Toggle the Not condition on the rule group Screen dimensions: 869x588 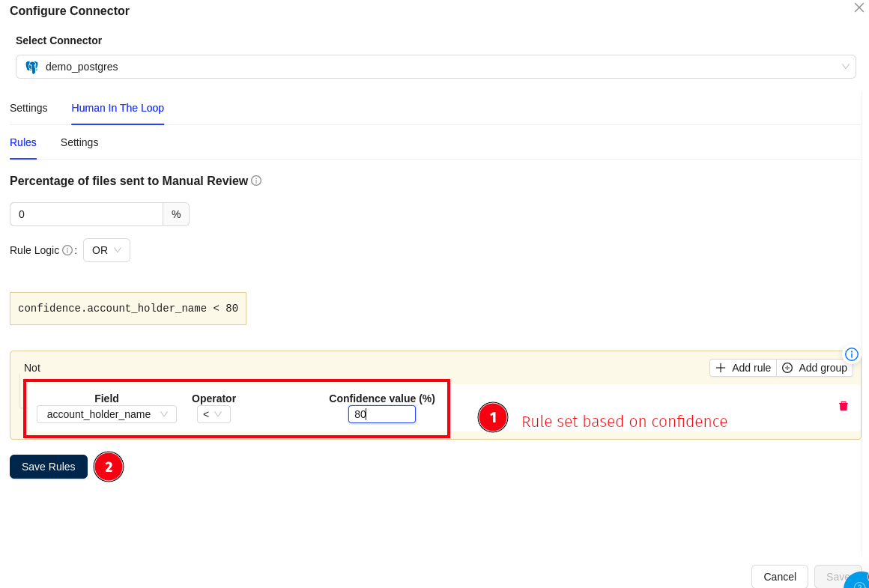coord(32,368)
